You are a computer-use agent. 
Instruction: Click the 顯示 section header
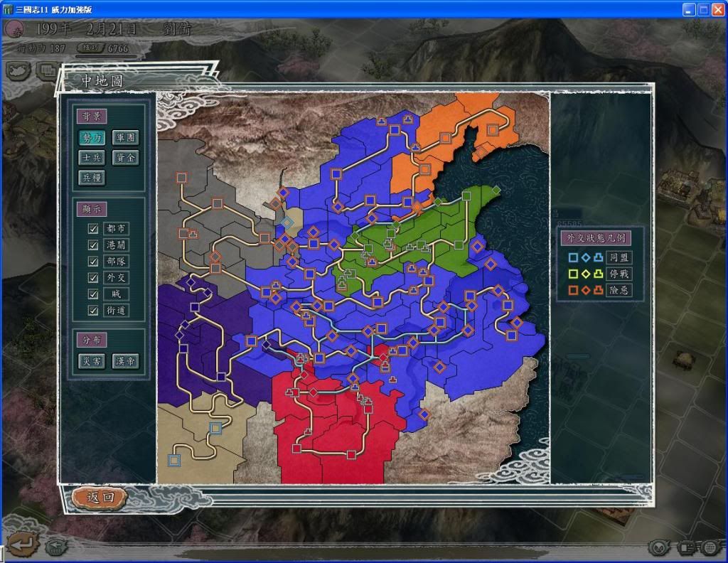tap(92, 209)
